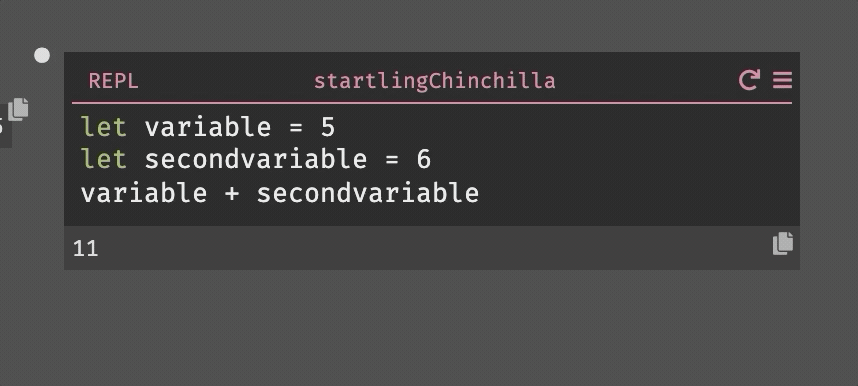Place cursor at end of 'let variable = 5'
The image size is (858, 386).
(335, 128)
